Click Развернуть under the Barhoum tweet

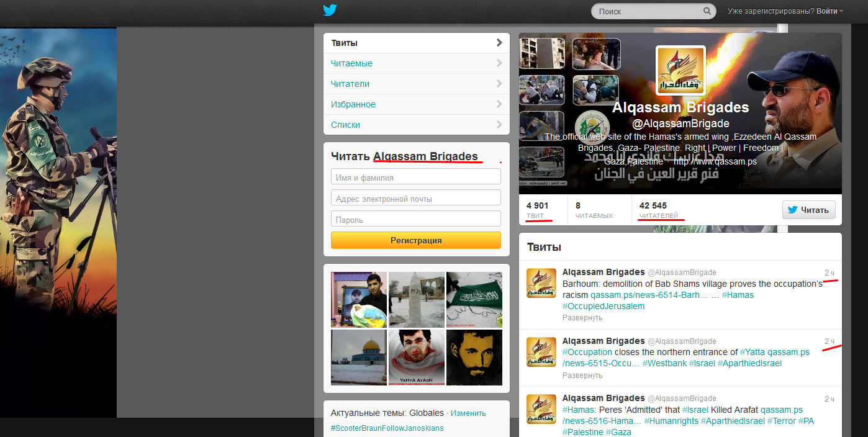click(582, 318)
